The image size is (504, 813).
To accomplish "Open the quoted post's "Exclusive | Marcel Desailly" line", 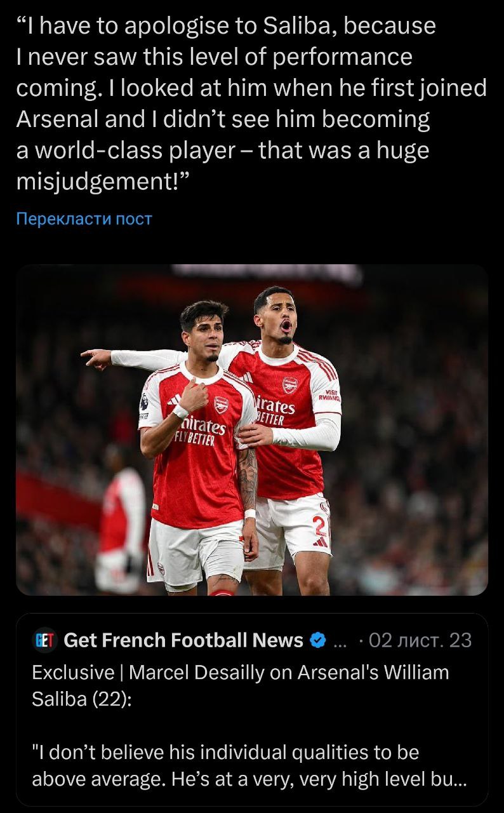I will pos(240,672).
